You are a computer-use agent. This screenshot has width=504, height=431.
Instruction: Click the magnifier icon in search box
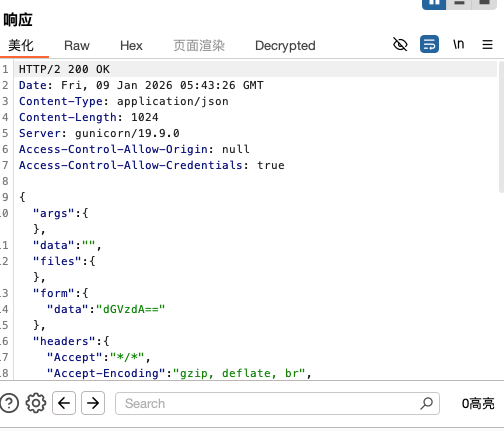click(426, 403)
